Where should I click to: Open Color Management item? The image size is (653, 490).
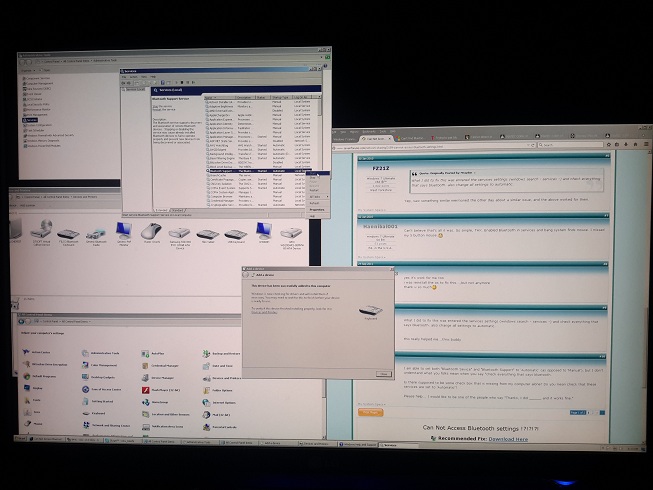click(x=99, y=365)
